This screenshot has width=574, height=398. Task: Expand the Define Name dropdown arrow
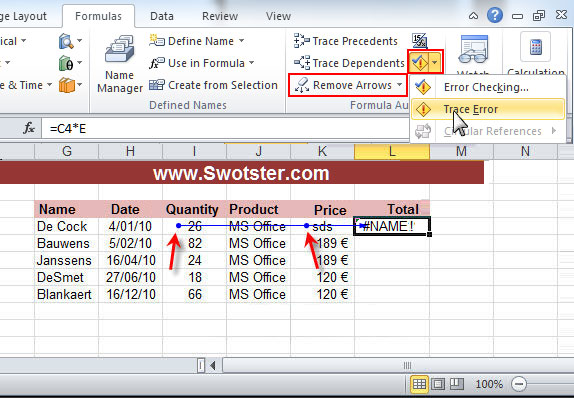tap(241, 41)
